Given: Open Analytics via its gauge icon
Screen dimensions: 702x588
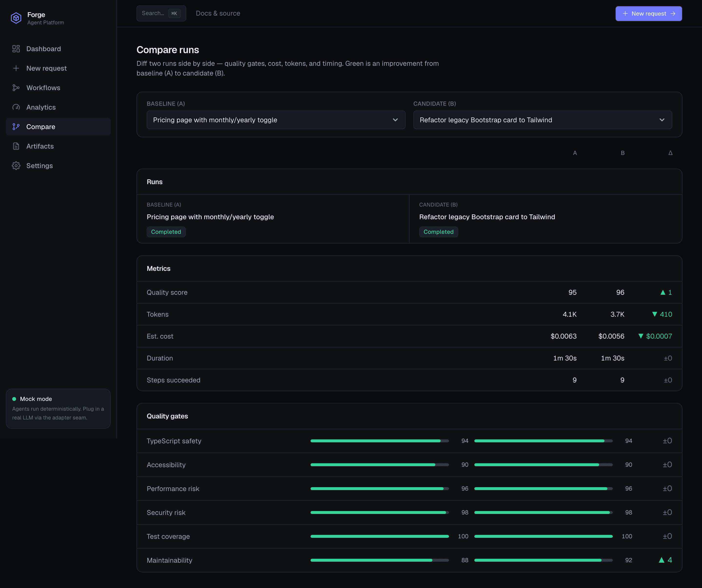Looking at the screenshot, I should [x=16, y=107].
